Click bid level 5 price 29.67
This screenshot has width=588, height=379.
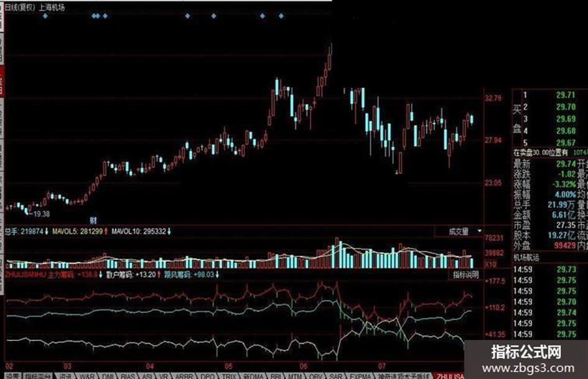coord(566,143)
